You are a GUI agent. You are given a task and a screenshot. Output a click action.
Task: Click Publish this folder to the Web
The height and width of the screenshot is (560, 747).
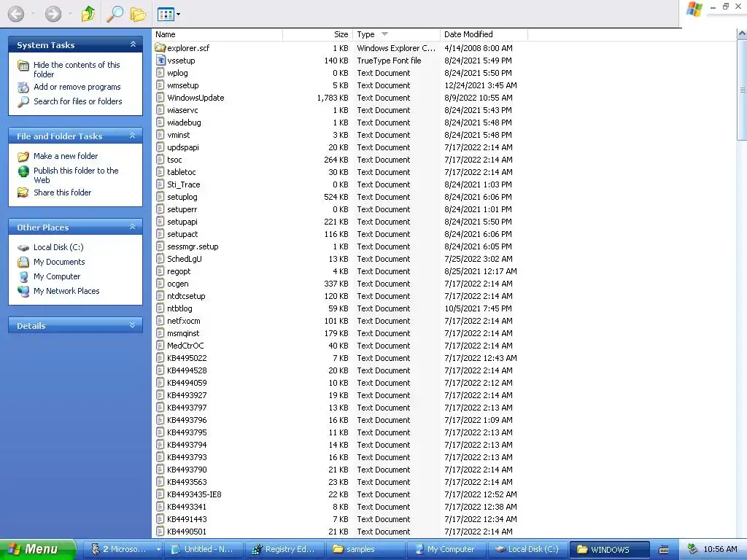click(x=76, y=175)
